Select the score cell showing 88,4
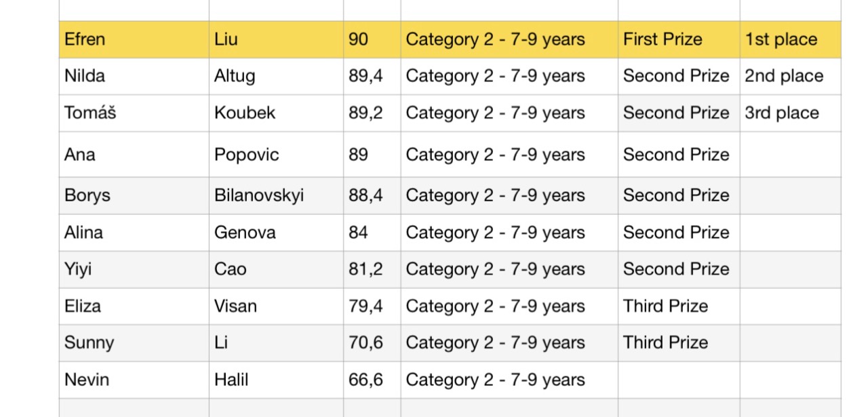This screenshot has height=417, width=868. (x=366, y=195)
